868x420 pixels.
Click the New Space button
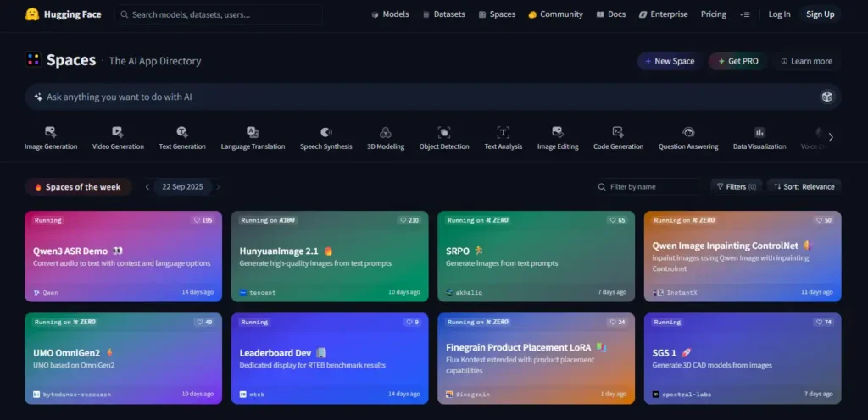(x=670, y=61)
